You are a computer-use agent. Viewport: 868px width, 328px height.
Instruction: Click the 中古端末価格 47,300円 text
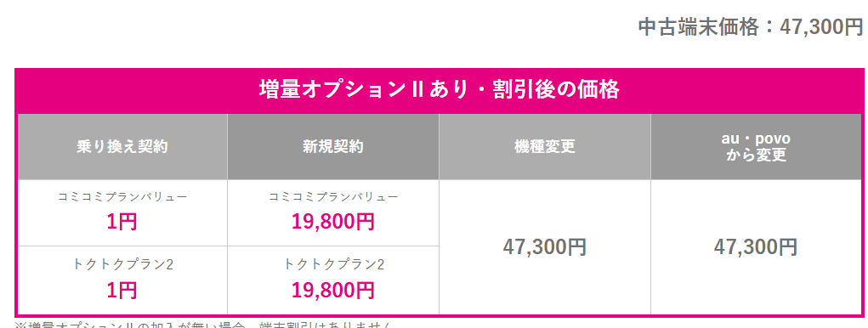click(x=751, y=26)
